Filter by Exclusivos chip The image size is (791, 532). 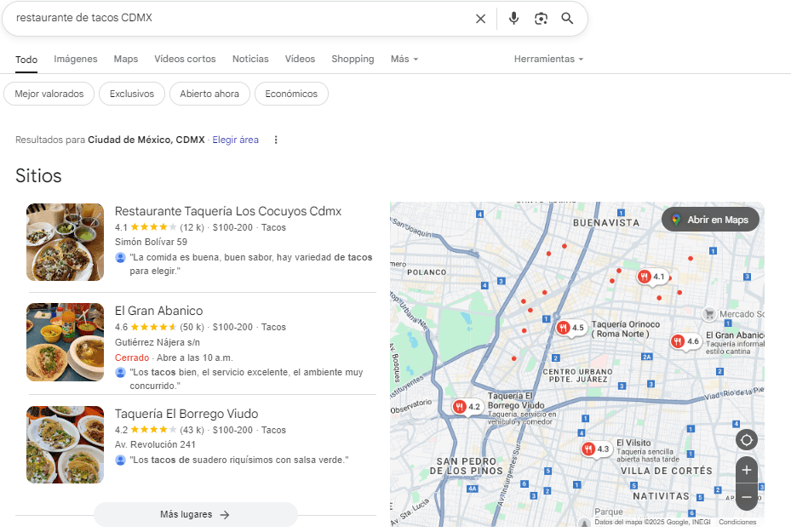(x=132, y=94)
